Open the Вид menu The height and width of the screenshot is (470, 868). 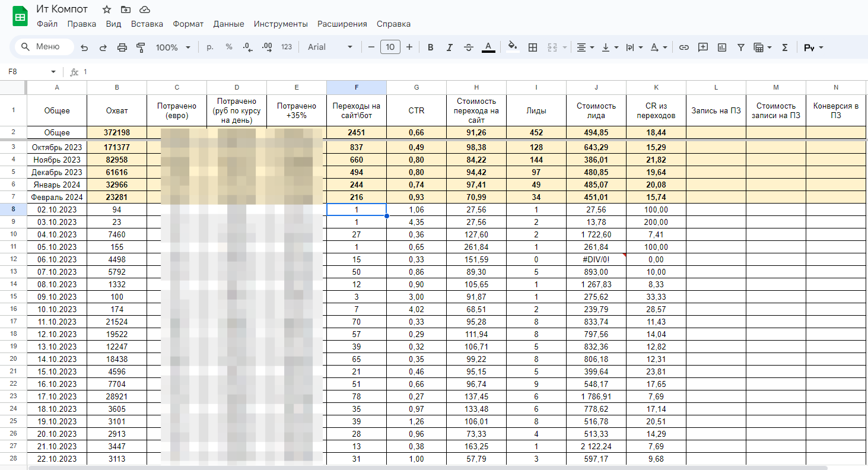click(x=113, y=24)
